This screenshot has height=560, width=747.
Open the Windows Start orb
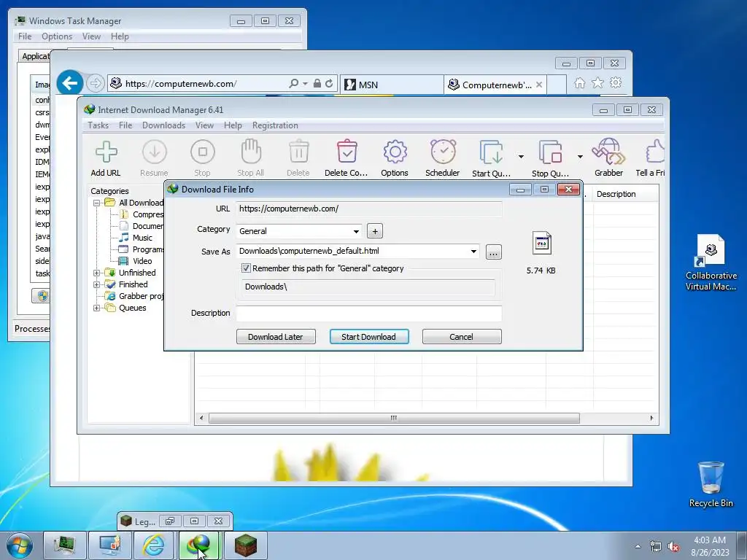click(20, 545)
